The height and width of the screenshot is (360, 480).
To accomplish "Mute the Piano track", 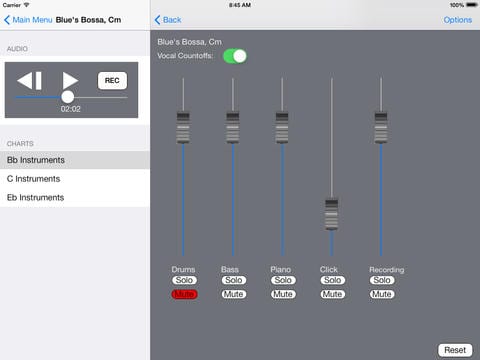I will tap(283, 294).
